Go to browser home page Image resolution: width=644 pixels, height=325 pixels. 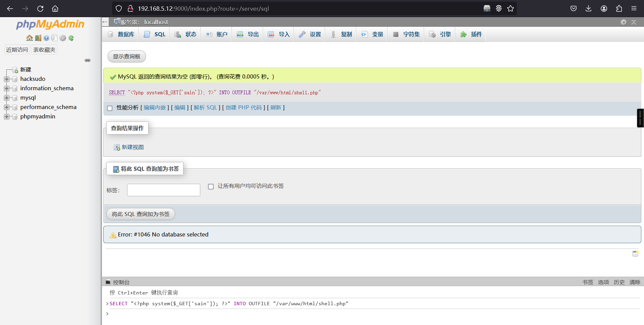coord(55,8)
